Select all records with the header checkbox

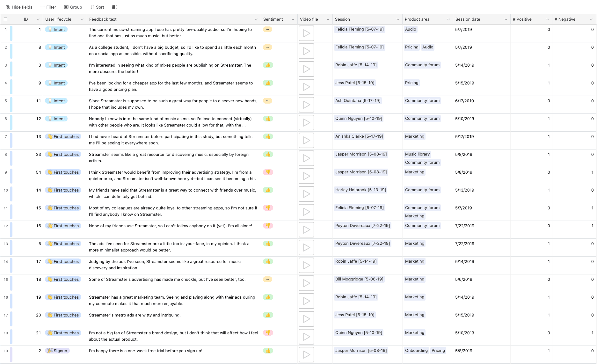point(5,19)
